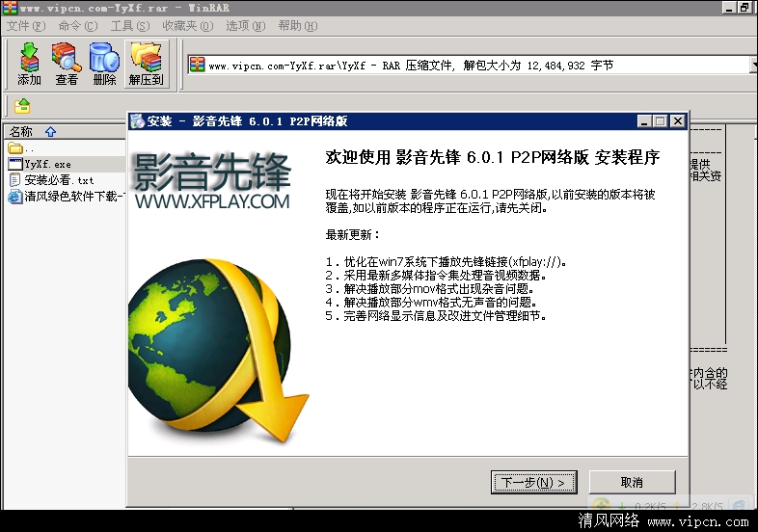758x532 pixels.
Task: Click the 安装必看.txt document icon
Action: tap(15, 180)
